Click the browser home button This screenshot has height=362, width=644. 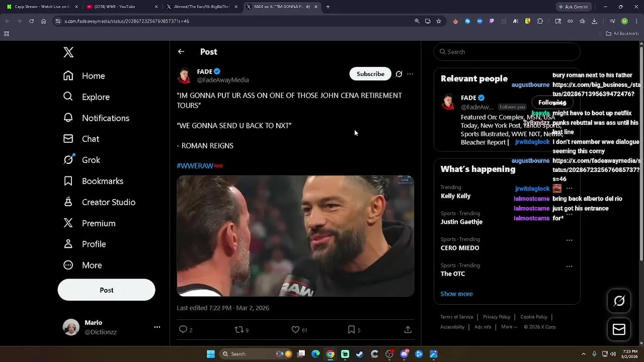tap(43, 21)
